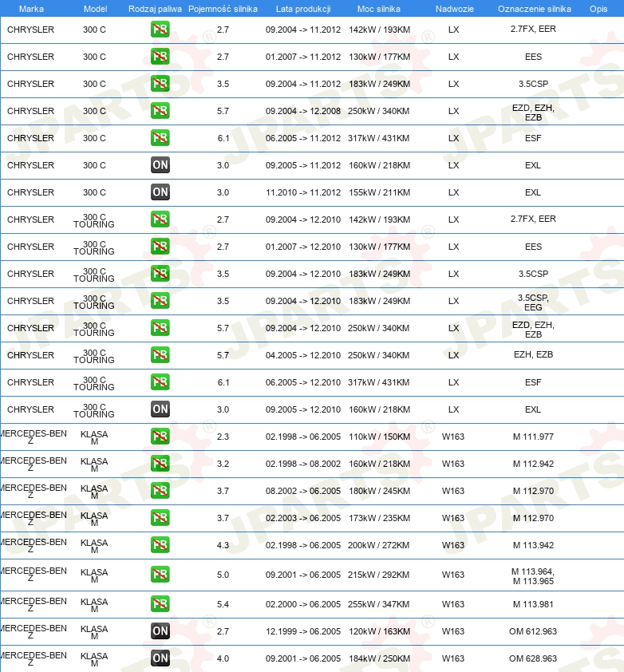This screenshot has width=624, height=672.
Task: Click the Lata produkcji column header
Action: pyautogui.click(x=303, y=9)
